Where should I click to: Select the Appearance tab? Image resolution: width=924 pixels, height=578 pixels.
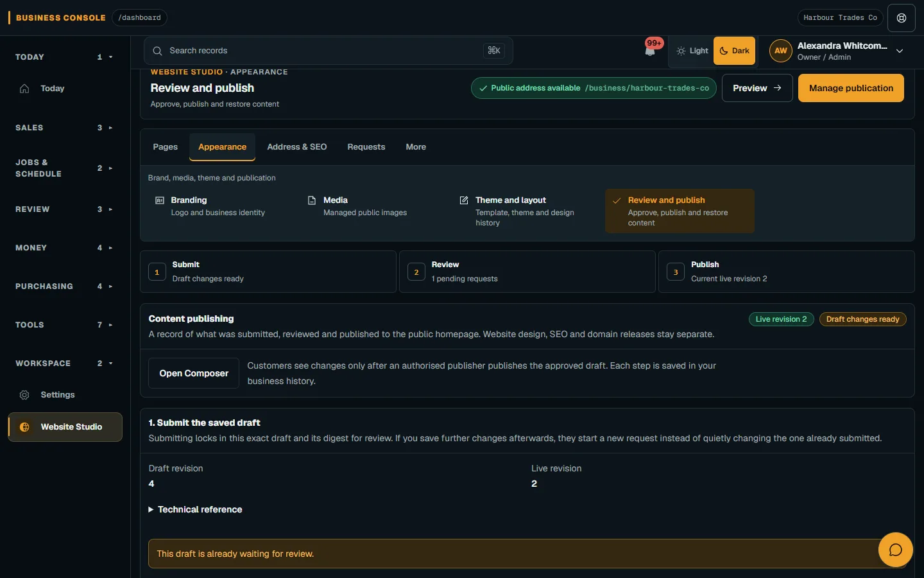223,147
